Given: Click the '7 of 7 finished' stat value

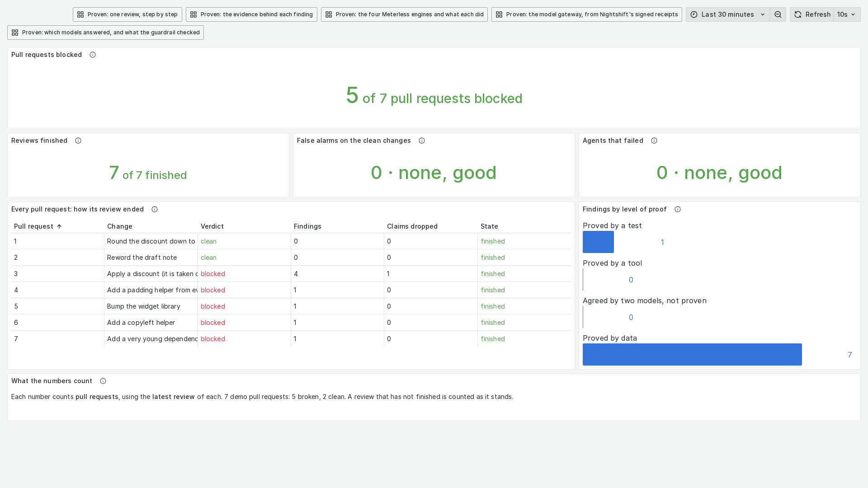Looking at the screenshot, I should 148,173.
